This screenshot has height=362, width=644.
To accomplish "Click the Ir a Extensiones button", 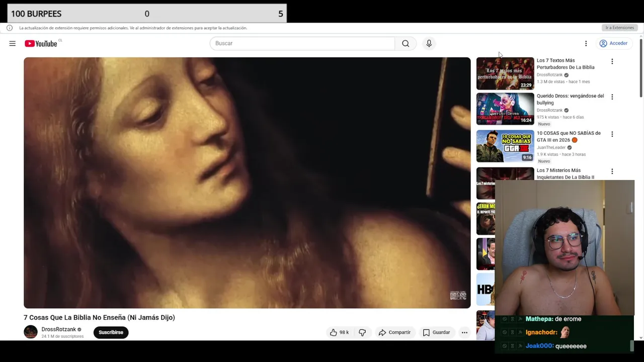I will click(619, 28).
